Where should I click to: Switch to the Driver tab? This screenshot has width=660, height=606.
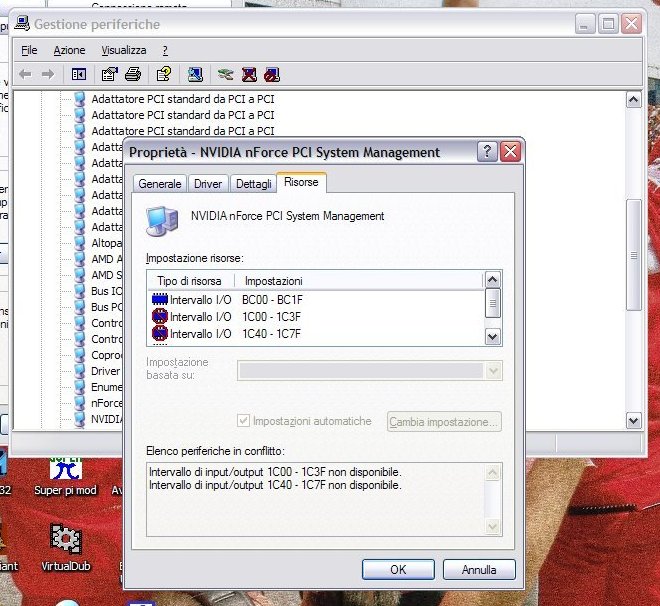(208, 184)
